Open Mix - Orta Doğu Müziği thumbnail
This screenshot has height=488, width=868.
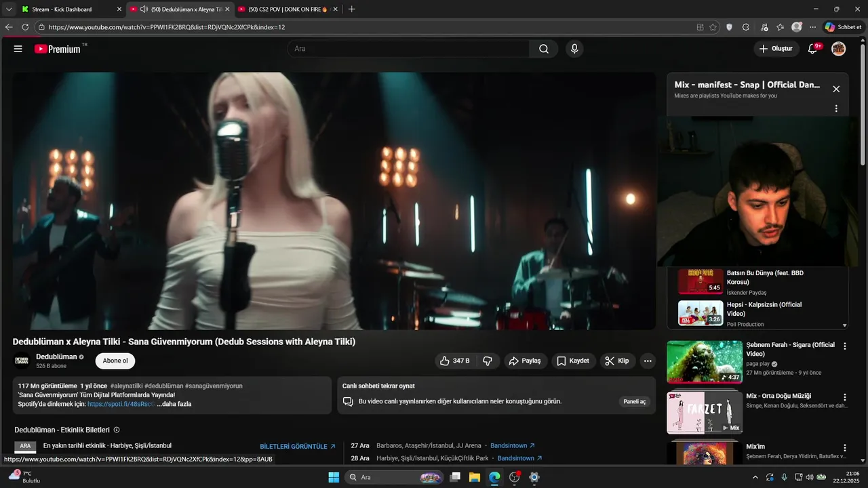click(705, 413)
